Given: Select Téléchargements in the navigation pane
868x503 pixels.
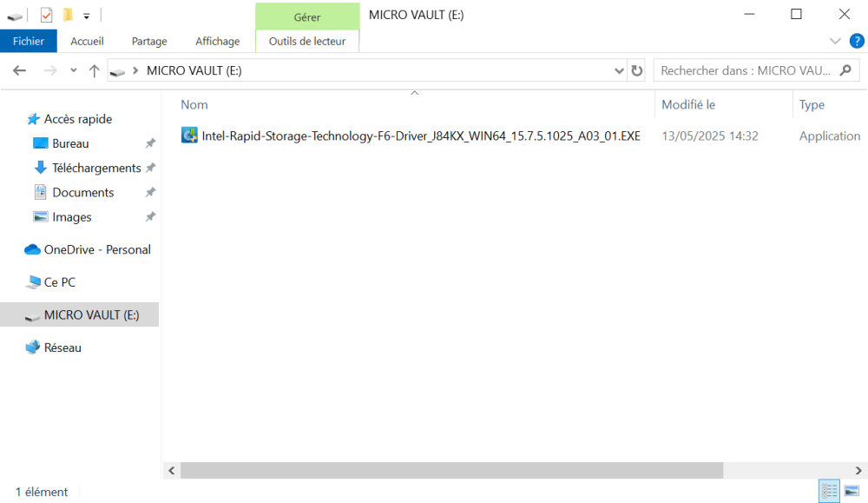Looking at the screenshot, I should pyautogui.click(x=93, y=167).
